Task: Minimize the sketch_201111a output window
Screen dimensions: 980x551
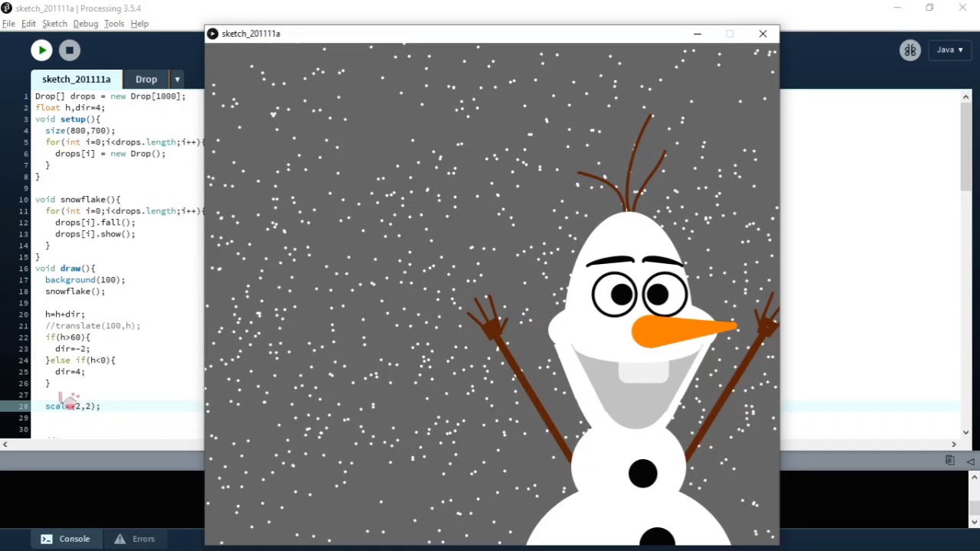Action: click(697, 34)
